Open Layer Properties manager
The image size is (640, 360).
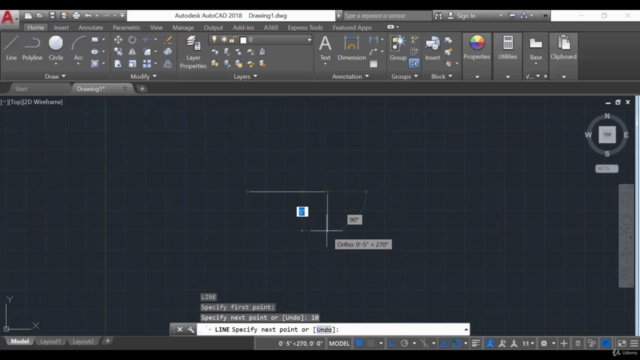[193, 52]
